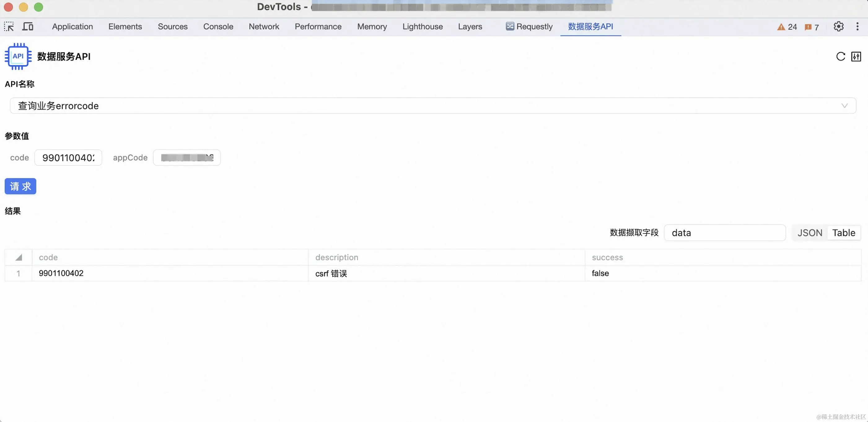Click the 数据撷取字段 data input field
Viewport: 868px width, 422px height.
pos(725,233)
